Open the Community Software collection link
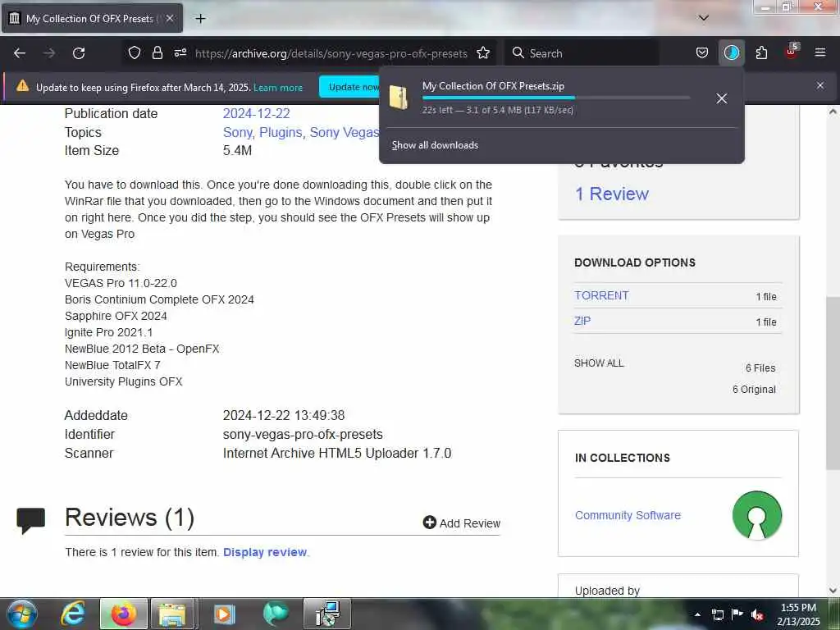Viewport: 840px width, 630px height. pyautogui.click(x=628, y=515)
